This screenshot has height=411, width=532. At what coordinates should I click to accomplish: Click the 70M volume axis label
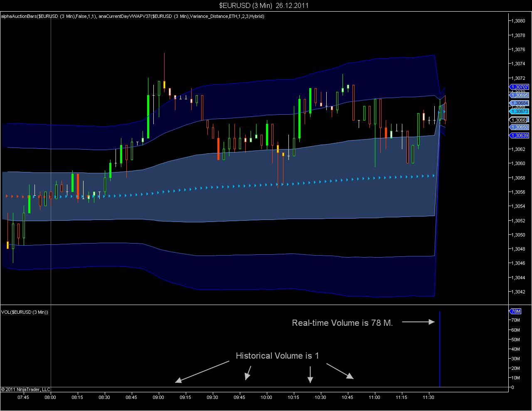tap(516, 320)
